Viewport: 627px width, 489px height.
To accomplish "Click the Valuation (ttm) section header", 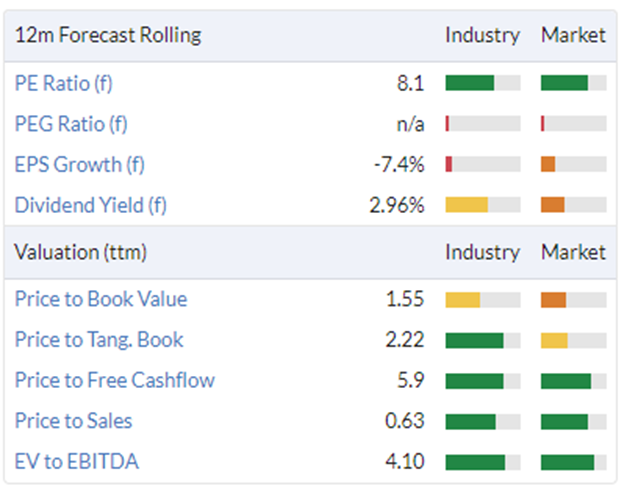I will [x=80, y=252].
